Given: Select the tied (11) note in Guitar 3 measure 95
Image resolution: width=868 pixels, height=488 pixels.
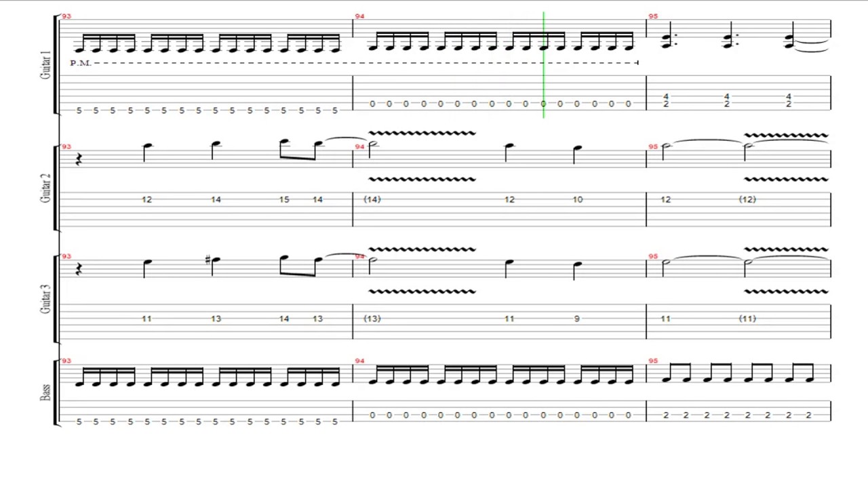Looking at the screenshot, I should point(747,319).
